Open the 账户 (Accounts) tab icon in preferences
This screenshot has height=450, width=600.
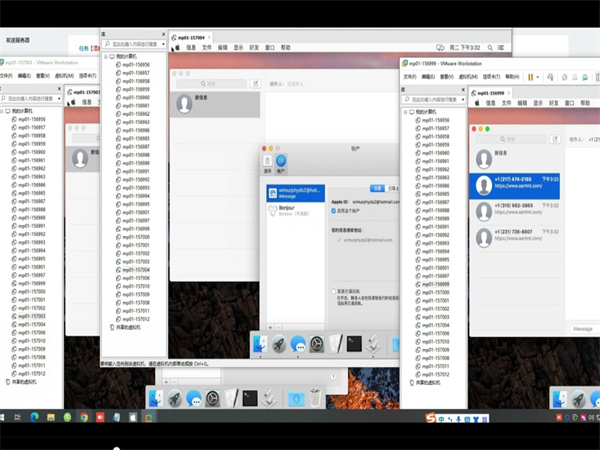(282, 161)
